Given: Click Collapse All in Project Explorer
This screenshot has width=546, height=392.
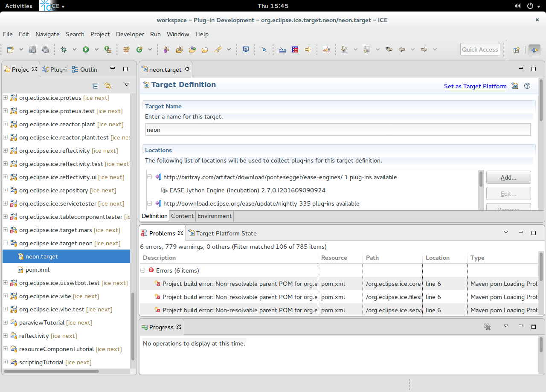Looking at the screenshot, I should [x=96, y=86].
